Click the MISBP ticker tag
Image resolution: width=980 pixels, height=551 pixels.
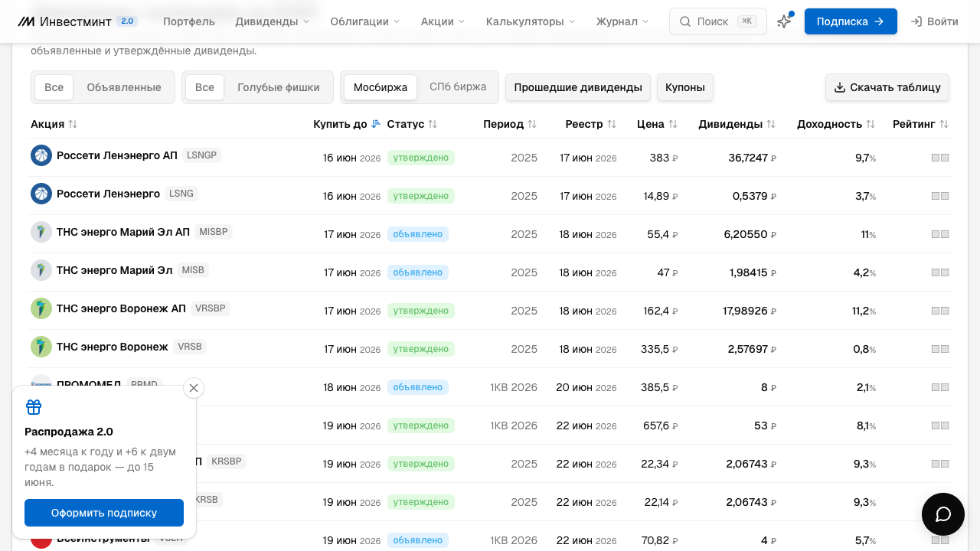(214, 232)
